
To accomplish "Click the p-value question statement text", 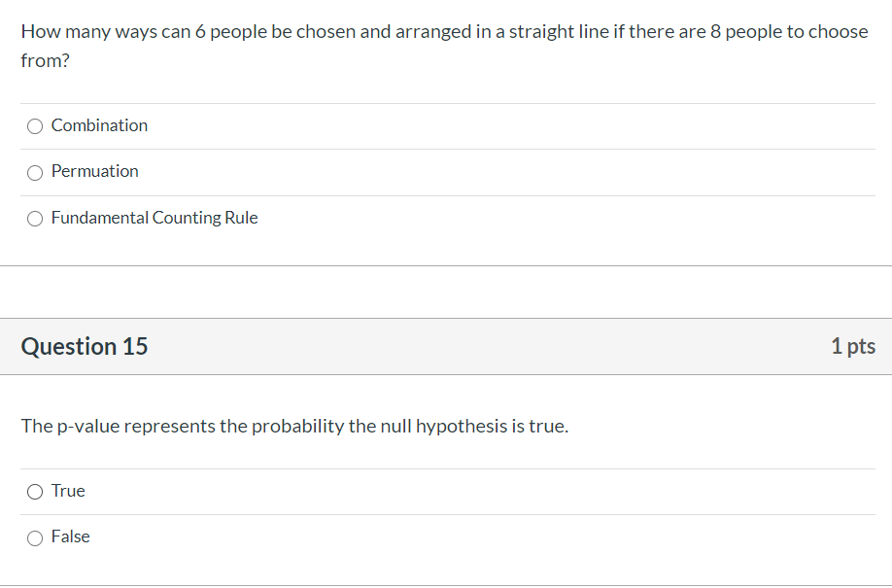I will point(295,426).
